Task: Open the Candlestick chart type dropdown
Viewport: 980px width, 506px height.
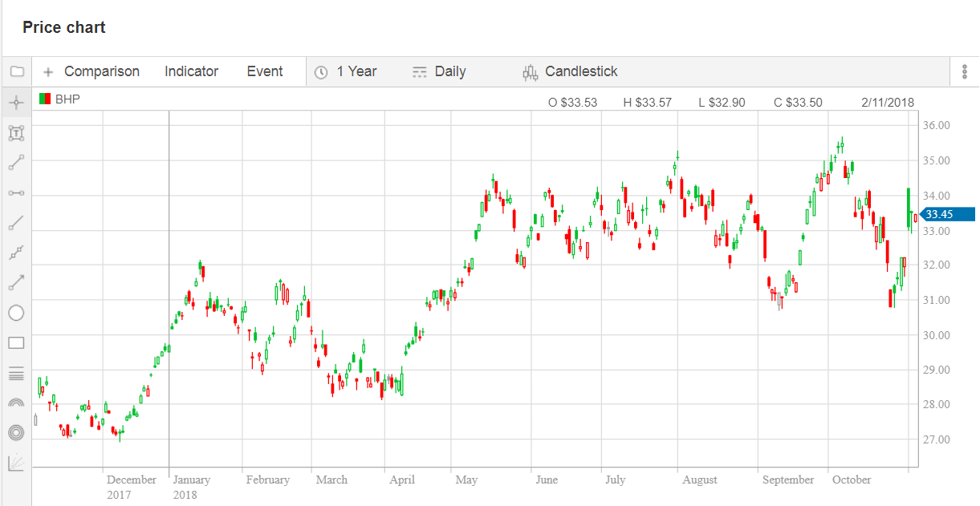Action: pyautogui.click(x=570, y=71)
